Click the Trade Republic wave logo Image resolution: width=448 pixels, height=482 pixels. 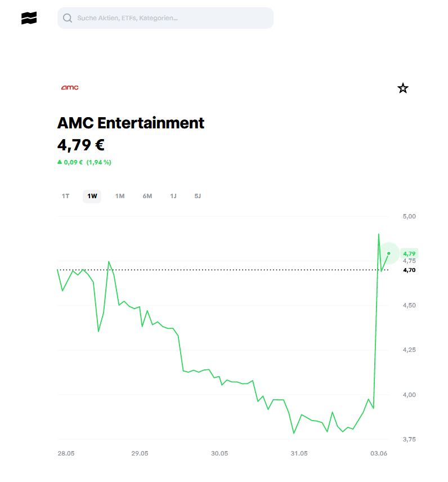click(x=29, y=18)
